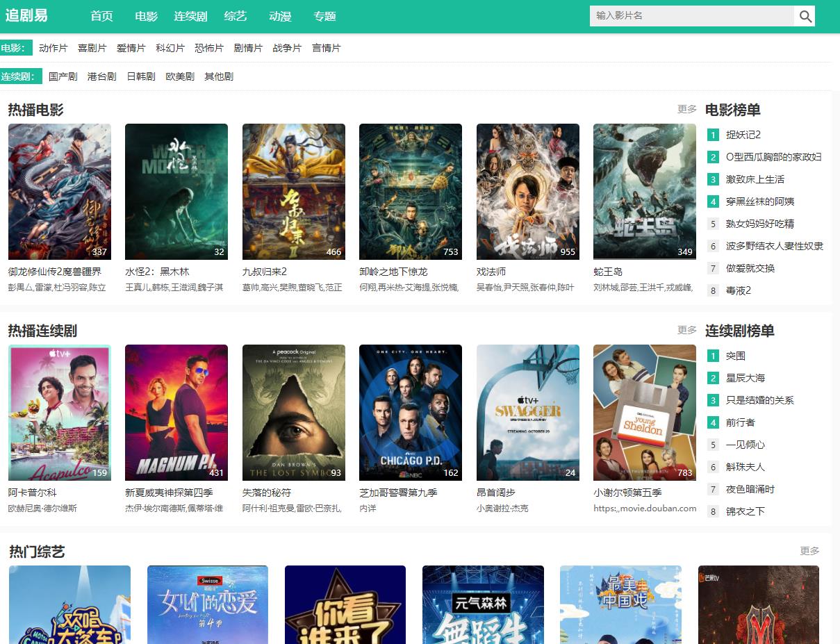Click the magnifying glass search icon
The image size is (840, 644).
805,16
